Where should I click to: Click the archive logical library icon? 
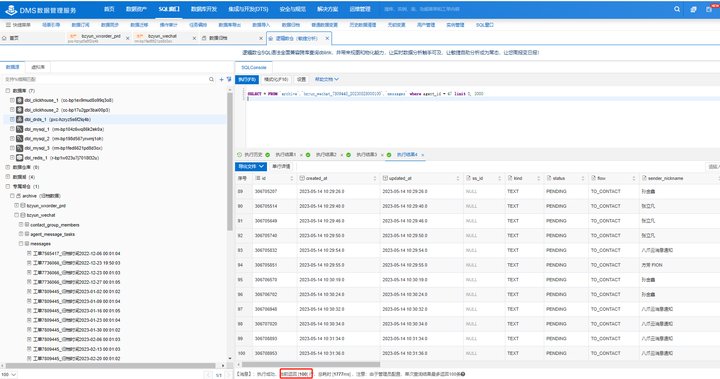[x=18, y=196]
